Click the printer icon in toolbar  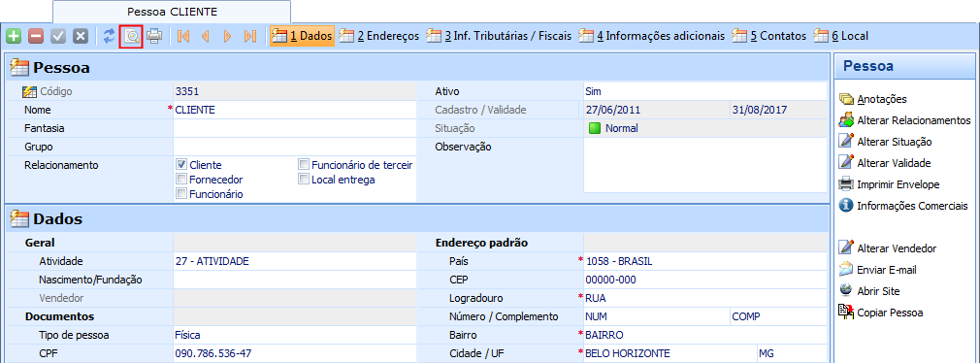[153, 36]
